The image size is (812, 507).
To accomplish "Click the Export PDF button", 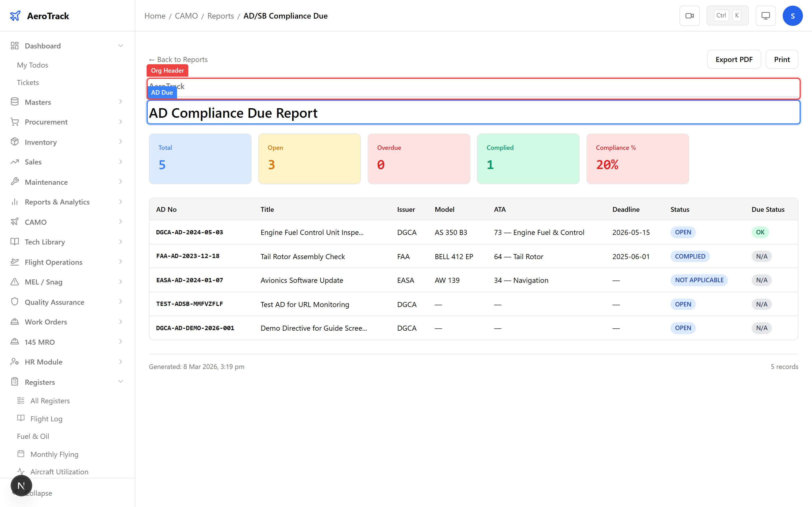I will pyautogui.click(x=734, y=59).
